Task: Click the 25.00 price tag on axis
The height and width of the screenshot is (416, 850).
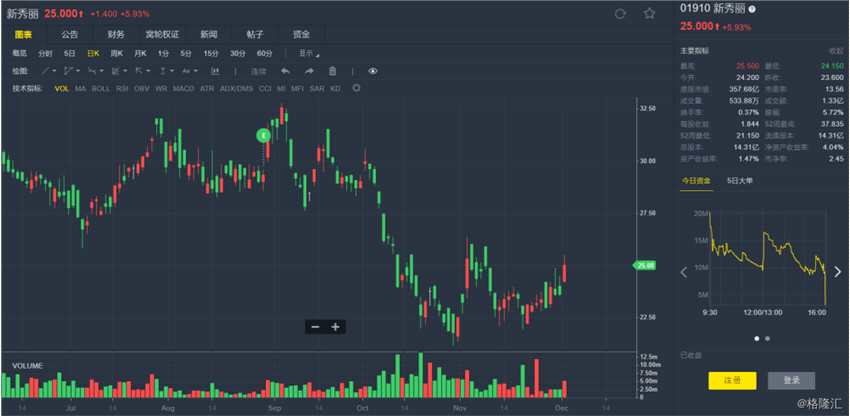Action: [x=645, y=266]
